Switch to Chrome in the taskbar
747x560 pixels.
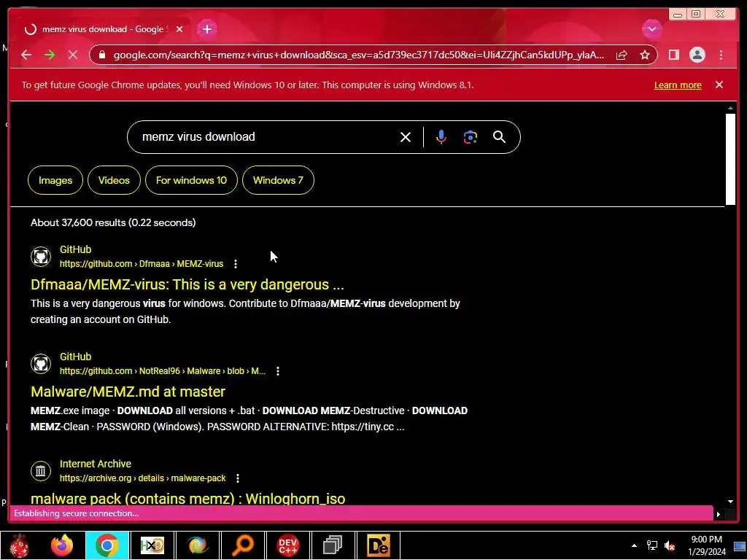tap(107, 545)
